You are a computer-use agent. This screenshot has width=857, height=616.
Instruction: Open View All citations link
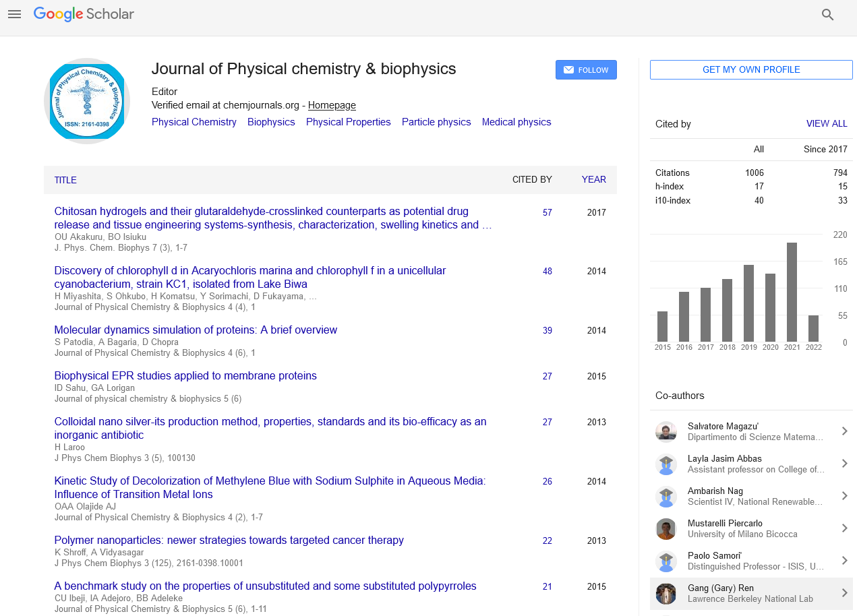[827, 124]
